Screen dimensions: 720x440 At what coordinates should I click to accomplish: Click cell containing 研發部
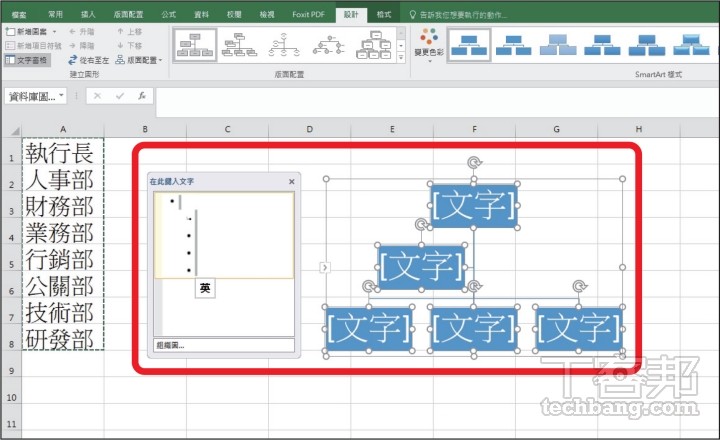pos(63,339)
